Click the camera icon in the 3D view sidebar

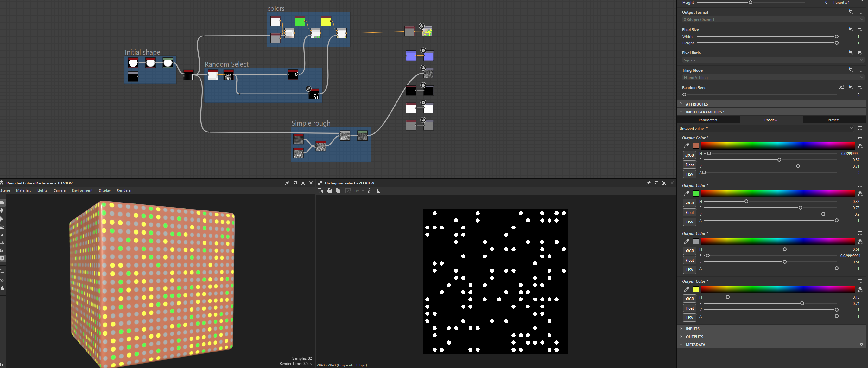tap(2, 203)
